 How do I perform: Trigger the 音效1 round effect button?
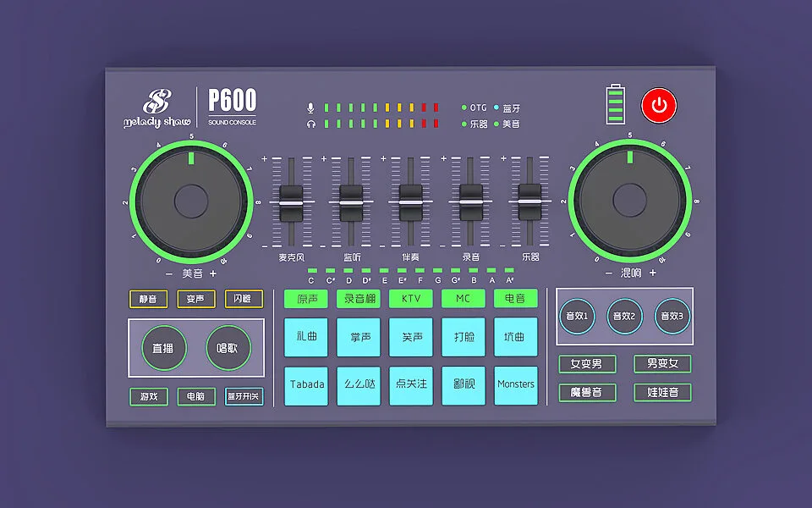pos(577,317)
